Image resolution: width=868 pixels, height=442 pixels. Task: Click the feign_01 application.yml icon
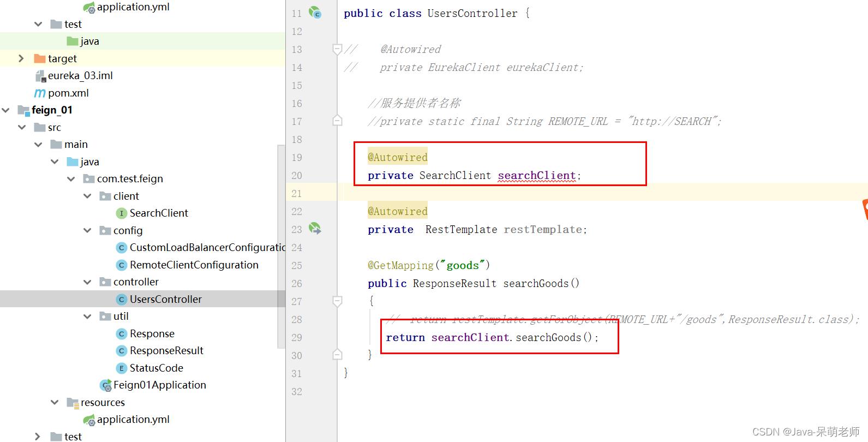point(89,420)
